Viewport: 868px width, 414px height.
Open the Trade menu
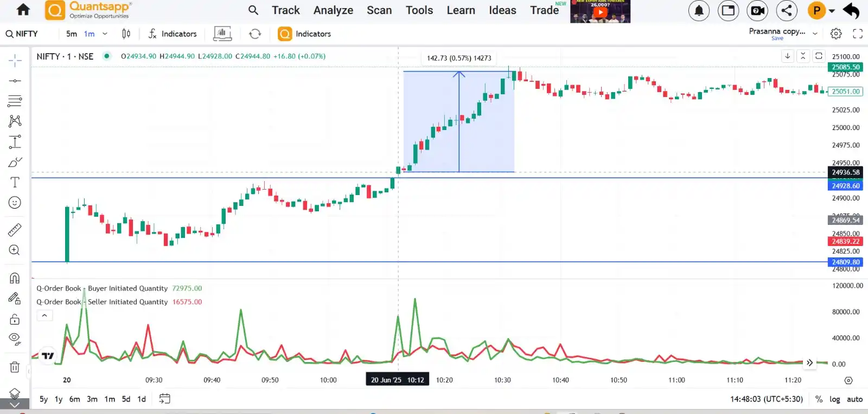[x=544, y=10]
